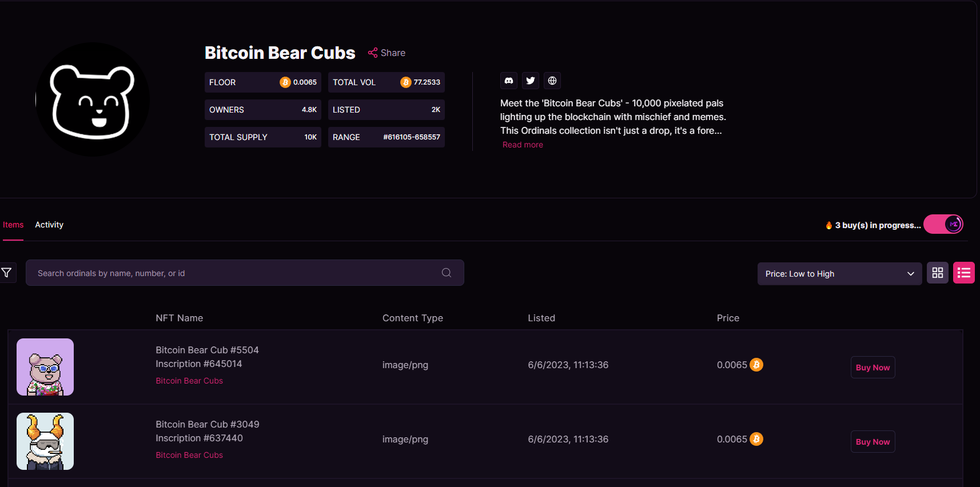Focus the search ordinals input field
Image resolution: width=980 pixels, height=487 pixels.
pos(234,273)
